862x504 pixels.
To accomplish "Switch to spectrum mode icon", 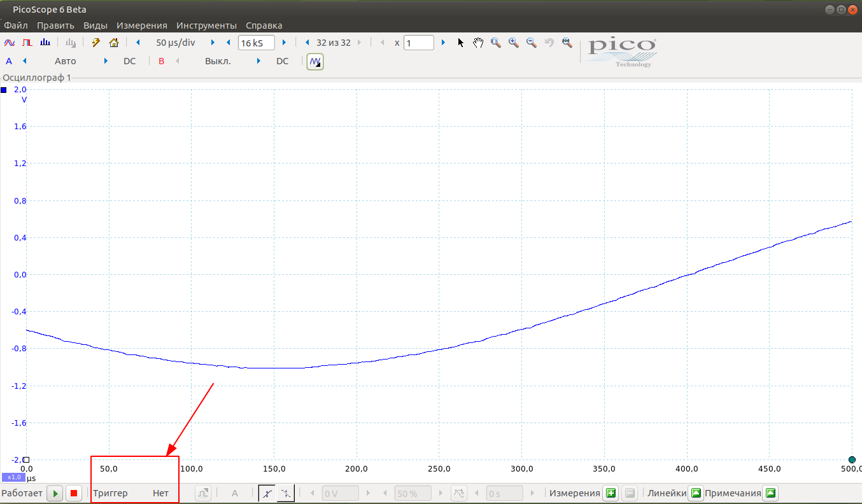I will coord(45,43).
